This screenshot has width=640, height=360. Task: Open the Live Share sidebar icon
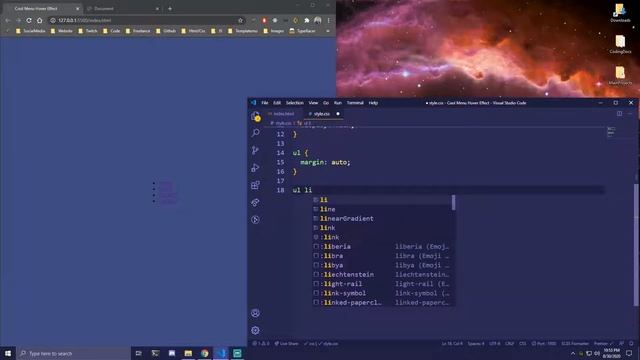click(256, 202)
